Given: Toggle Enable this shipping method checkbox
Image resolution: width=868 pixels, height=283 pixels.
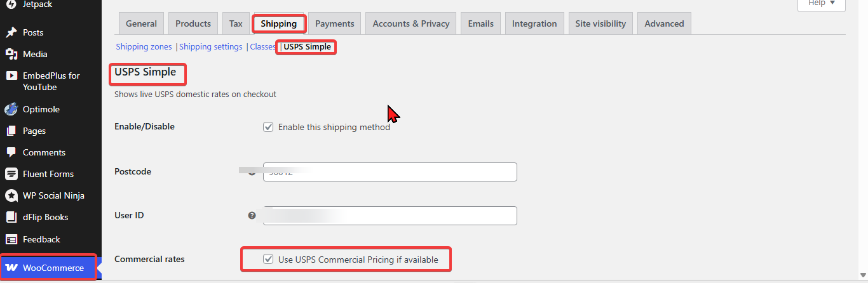Looking at the screenshot, I should click(x=268, y=127).
